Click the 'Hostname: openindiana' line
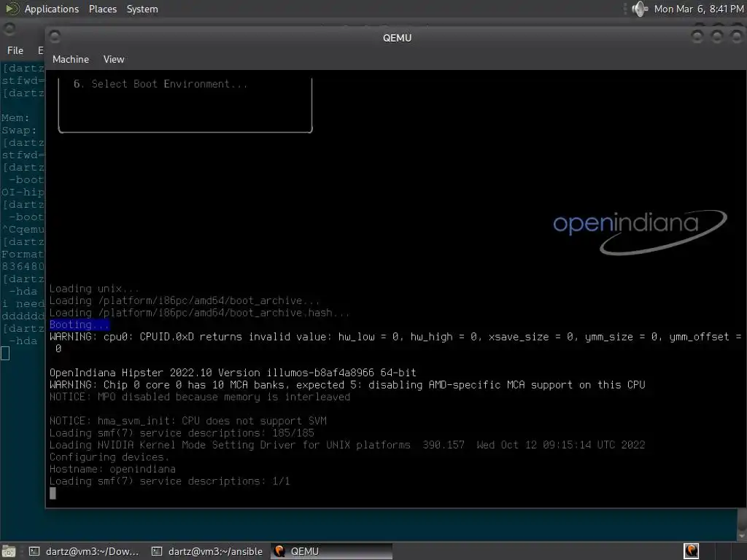This screenshot has height=560, width=747. click(x=112, y=469)
